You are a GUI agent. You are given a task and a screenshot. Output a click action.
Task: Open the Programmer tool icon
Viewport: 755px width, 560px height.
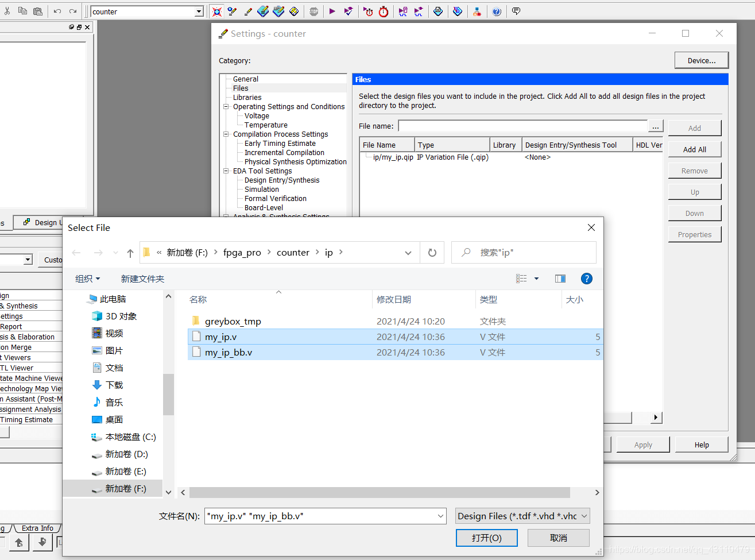pos(478,11)
